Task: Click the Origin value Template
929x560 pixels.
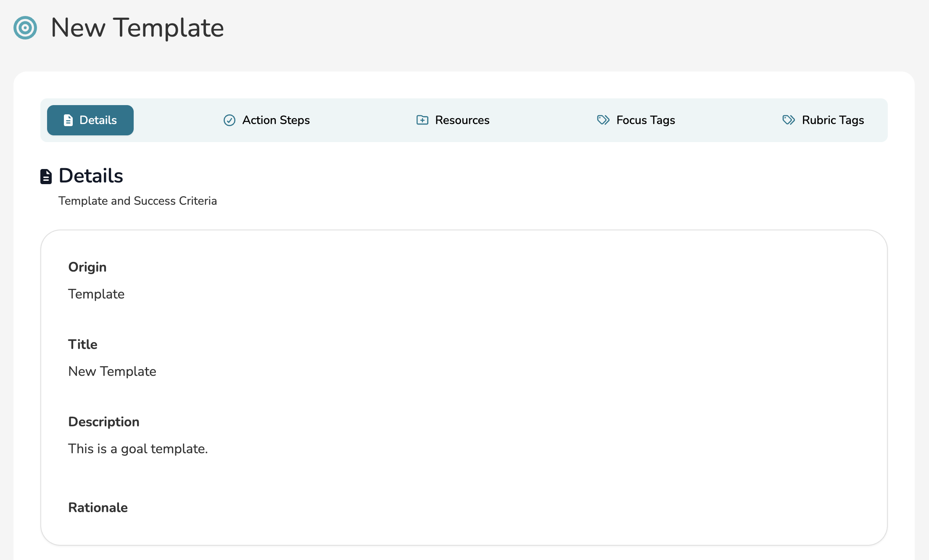Action: click(96, 294)
